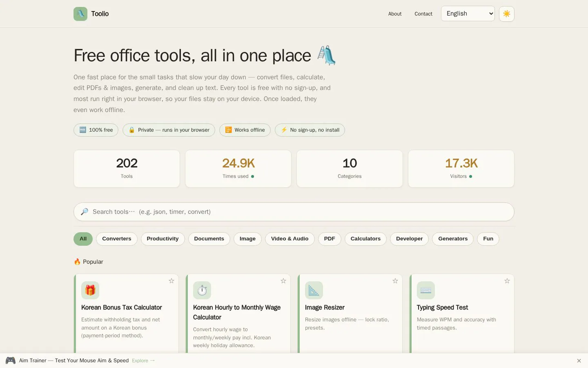Click the 24.9K Times used stat

click(238, 168)
